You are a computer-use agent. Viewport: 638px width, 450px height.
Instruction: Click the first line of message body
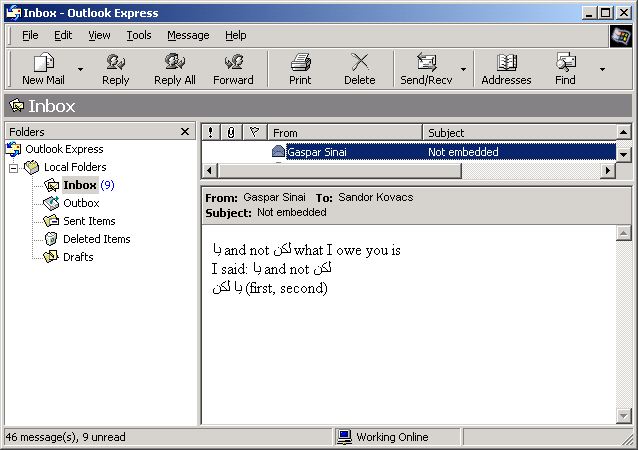[x=306, y=250]
